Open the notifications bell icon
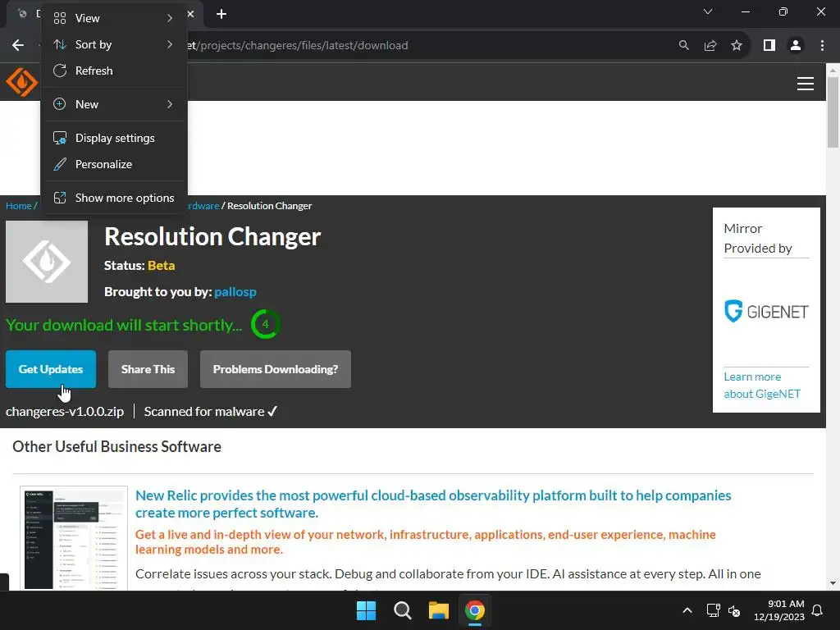This screenshot has height=630, width=840. tap(818, 610)
